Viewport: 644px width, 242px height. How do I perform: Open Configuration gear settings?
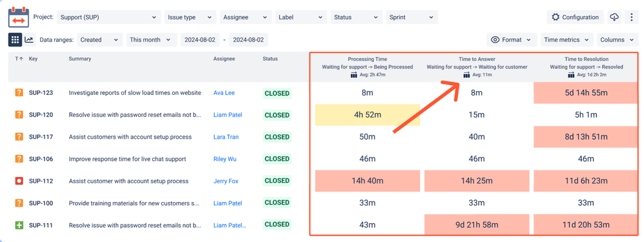(x=576, y=17)
